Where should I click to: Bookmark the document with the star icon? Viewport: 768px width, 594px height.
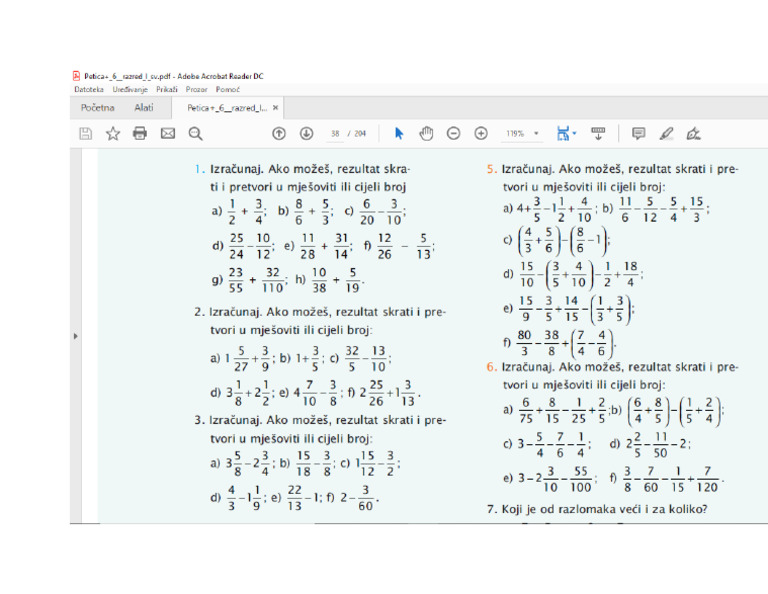[x=113, y=133]
